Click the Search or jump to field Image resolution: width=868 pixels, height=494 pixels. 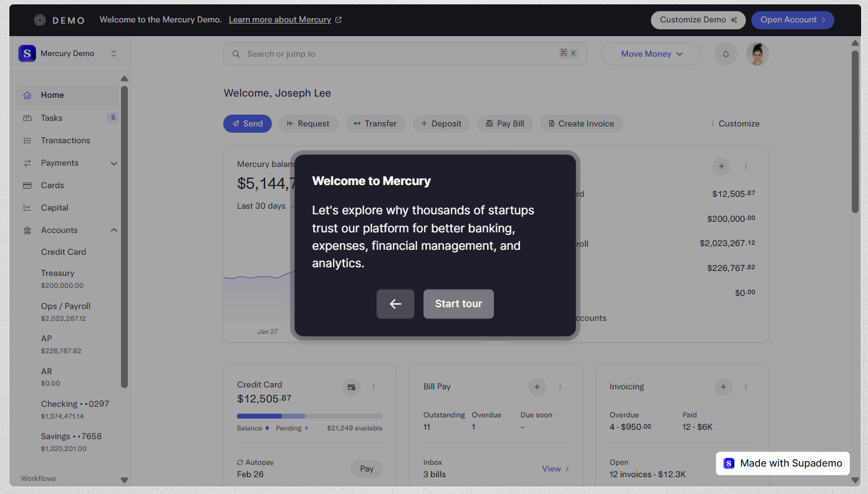[405, 54]
